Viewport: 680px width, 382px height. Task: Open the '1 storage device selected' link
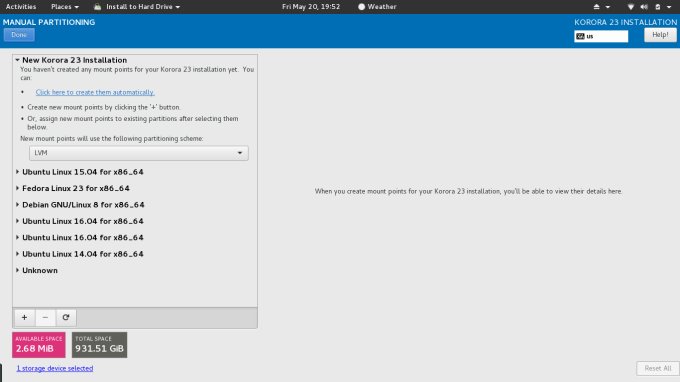55,368
